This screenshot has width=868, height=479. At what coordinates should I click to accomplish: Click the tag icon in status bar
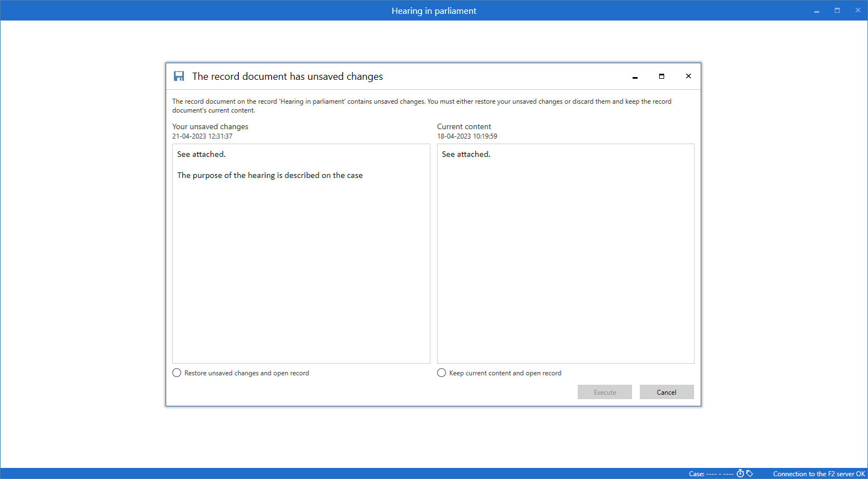749,473
